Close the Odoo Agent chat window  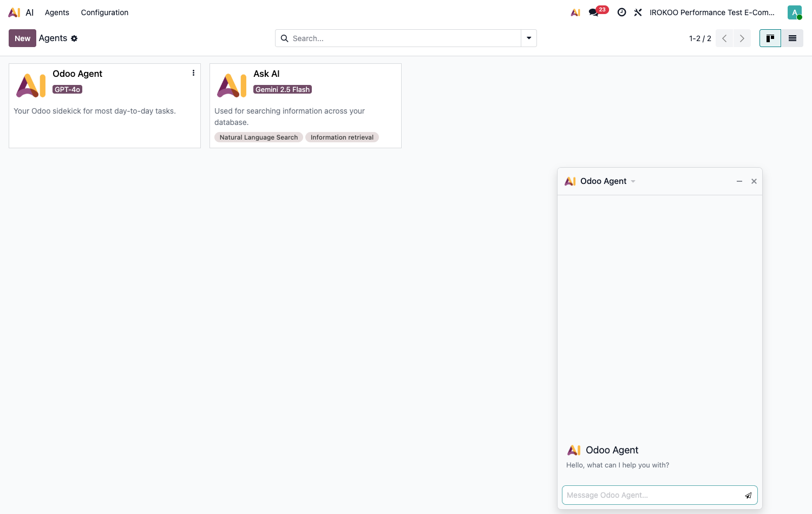coord(754,181)
